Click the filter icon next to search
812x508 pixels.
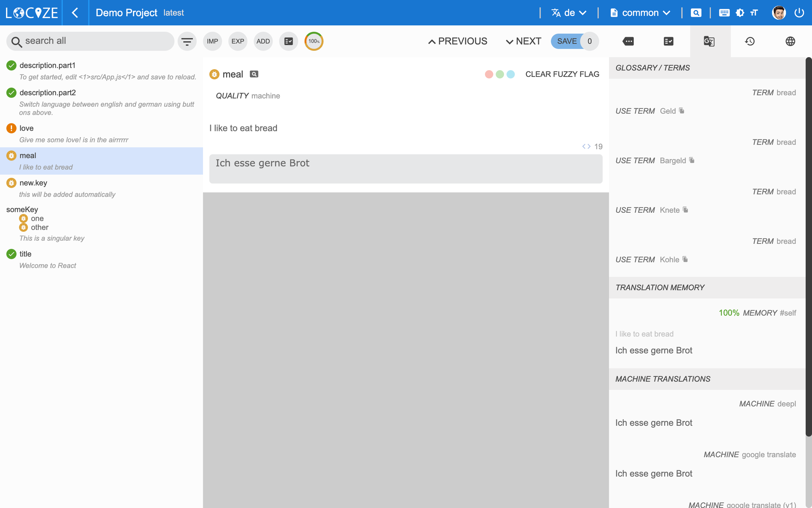(x=187, y=41)
